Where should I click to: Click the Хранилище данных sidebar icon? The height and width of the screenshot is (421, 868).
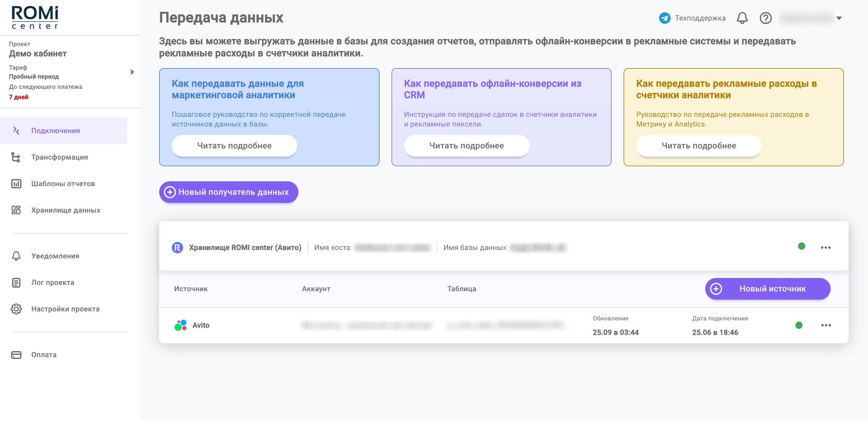(x=16, y=210)
